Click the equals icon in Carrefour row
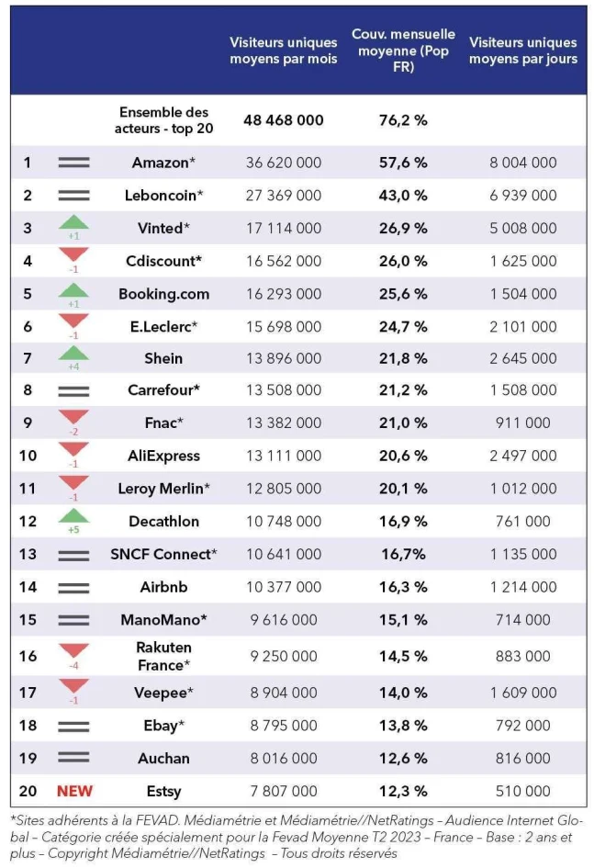594x868 pixels. tap(73, 390)
